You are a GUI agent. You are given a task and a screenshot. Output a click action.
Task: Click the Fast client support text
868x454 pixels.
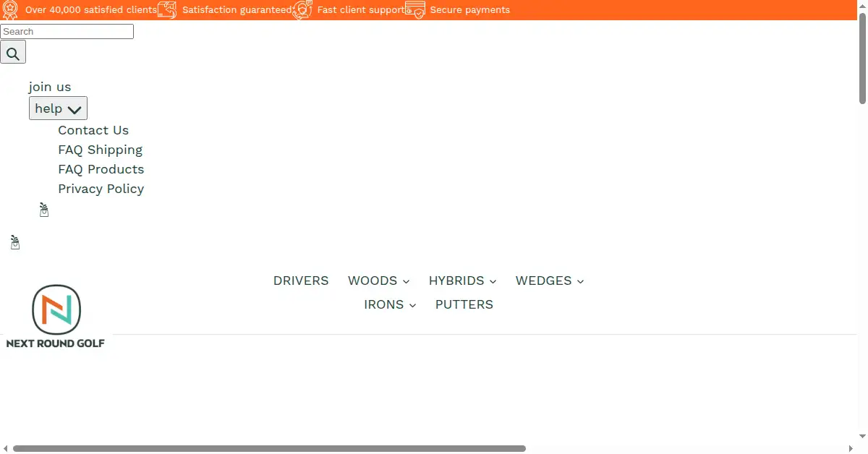tap(361, 10)
